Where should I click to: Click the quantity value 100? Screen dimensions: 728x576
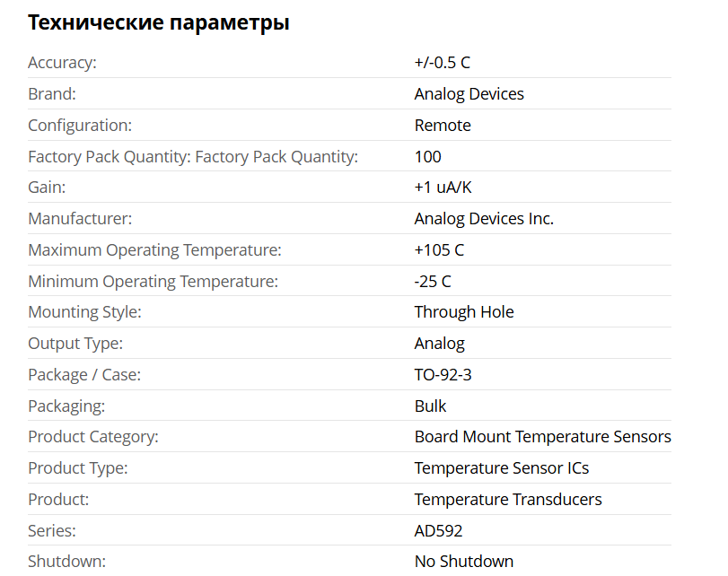(x=427, y=157)
